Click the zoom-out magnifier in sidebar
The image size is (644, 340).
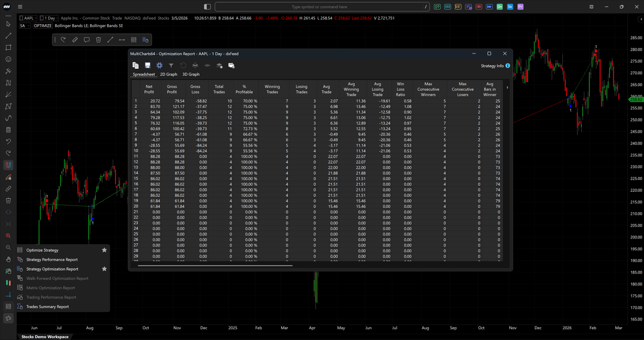tap(8, 248)
